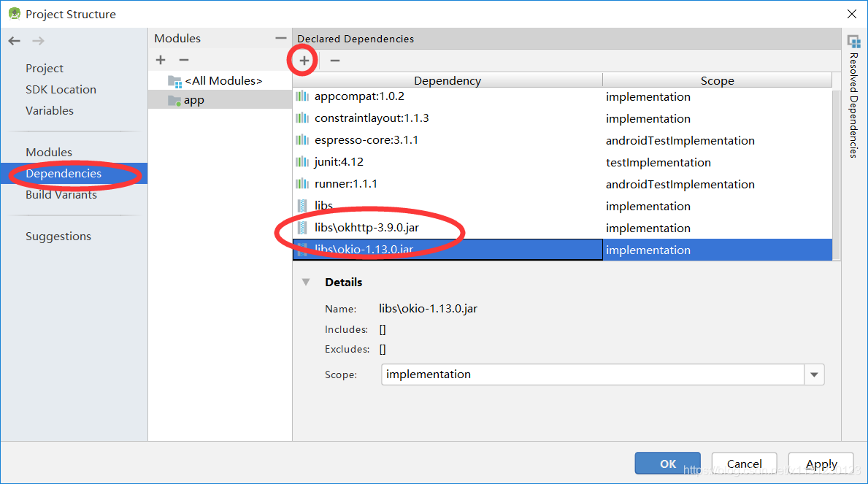The width and height of the screenshot is (868, 484).
Task: Click the scope cell for espresso-core
Action: coord(718,141)
